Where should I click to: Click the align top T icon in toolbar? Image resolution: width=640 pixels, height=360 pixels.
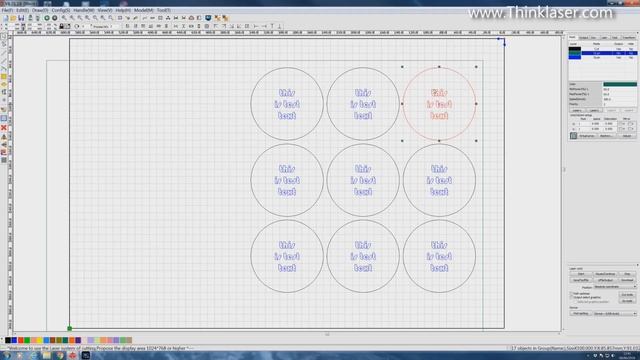coord(272,26)
